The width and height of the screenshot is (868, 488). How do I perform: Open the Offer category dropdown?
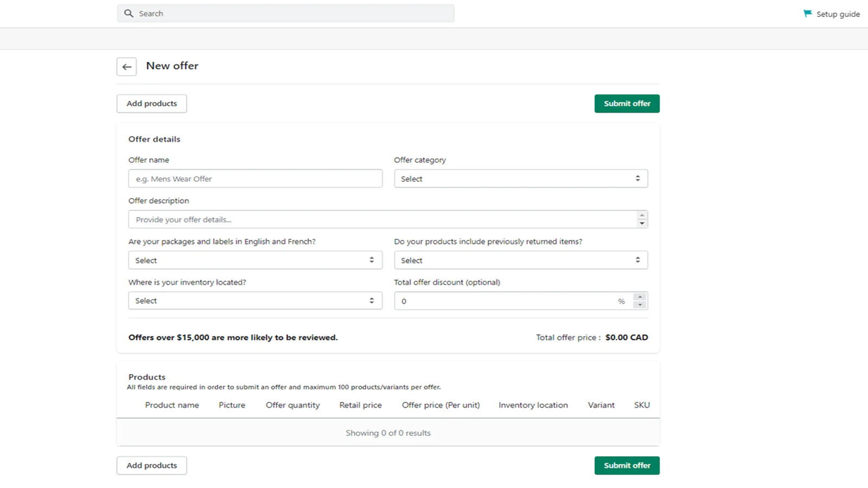point(520,179)
